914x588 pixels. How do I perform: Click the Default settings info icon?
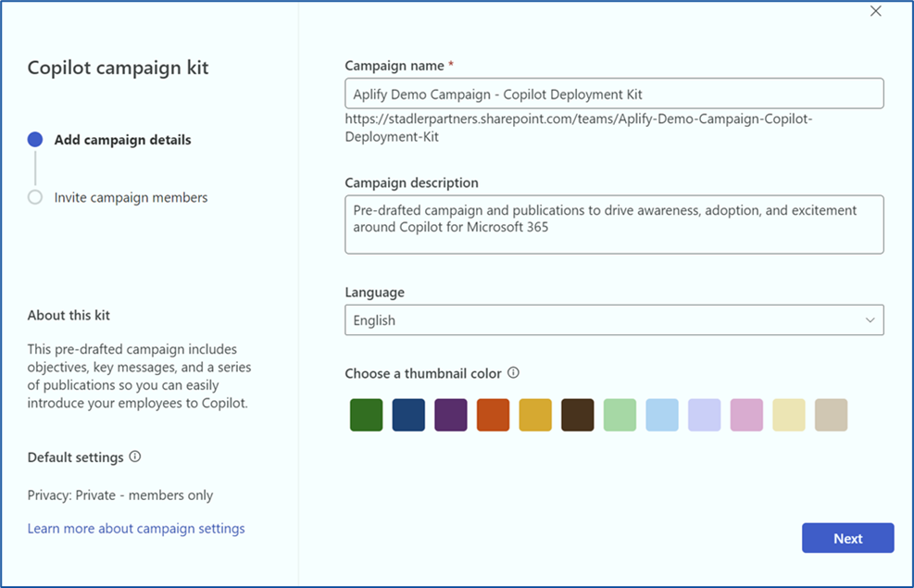(x=134, y=457)
